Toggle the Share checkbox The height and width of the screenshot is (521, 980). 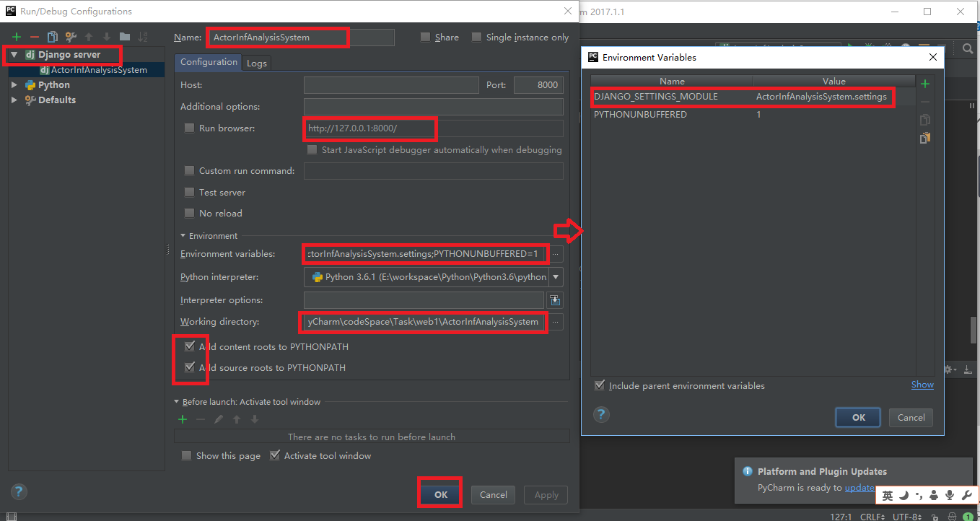coord(426,37)
